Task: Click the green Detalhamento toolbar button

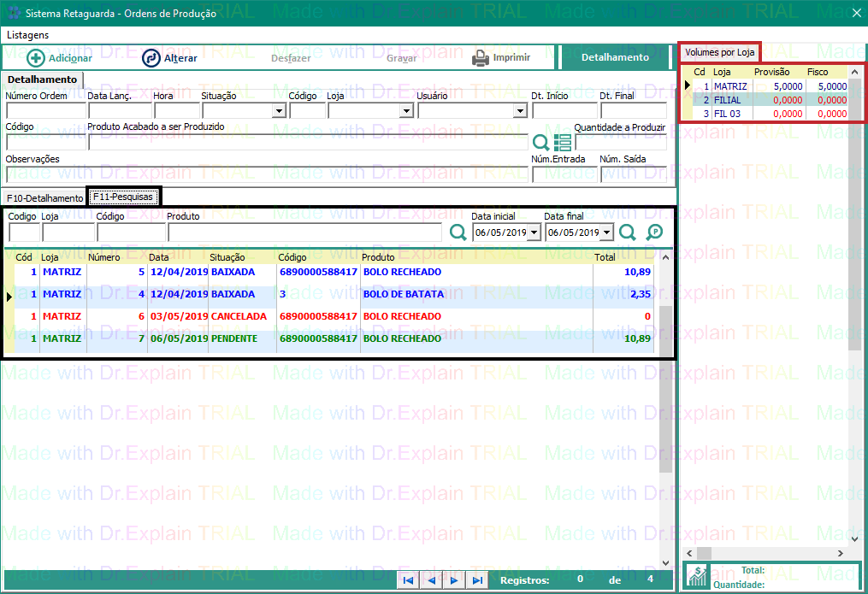Action: (615, 57)
